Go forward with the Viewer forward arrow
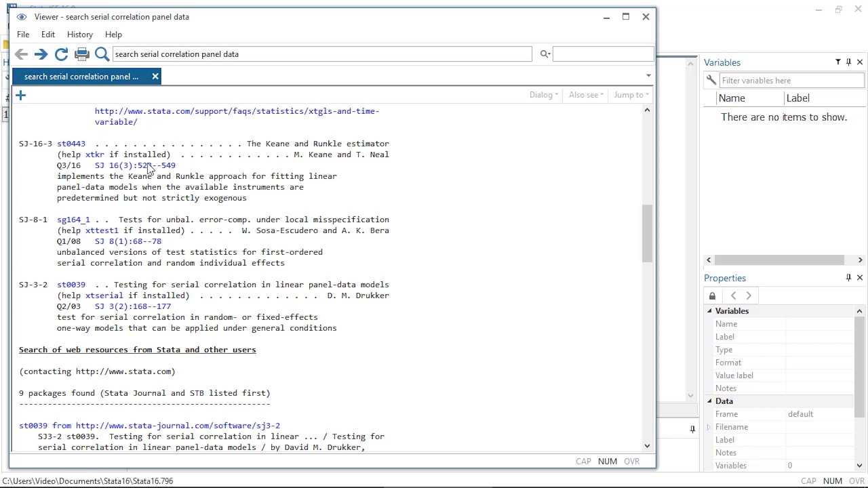The height and width of the screenshot is (488, 868). (41, 54)
